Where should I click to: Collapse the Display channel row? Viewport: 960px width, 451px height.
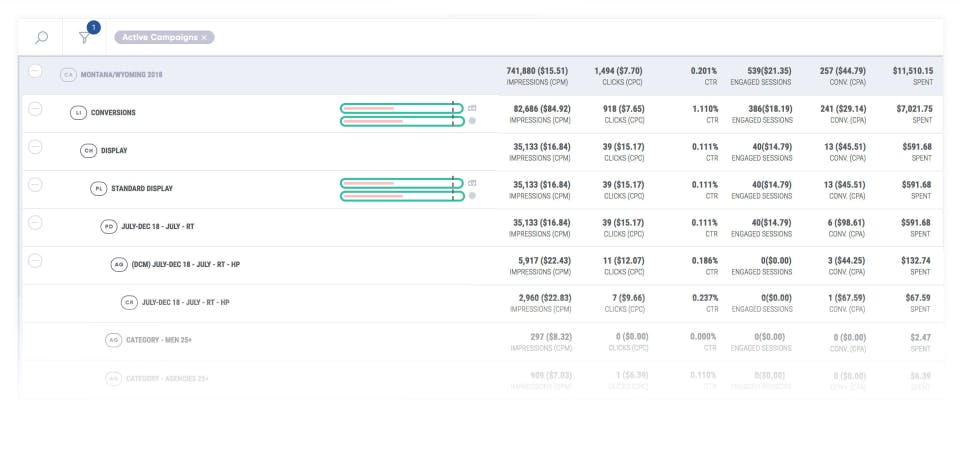(x=35, y=147)
